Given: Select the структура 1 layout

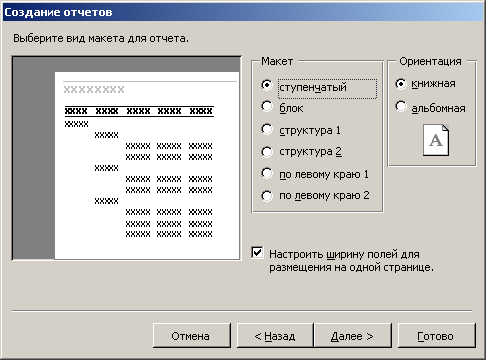Looking at the screenshot, I should [x=267, y=129].
